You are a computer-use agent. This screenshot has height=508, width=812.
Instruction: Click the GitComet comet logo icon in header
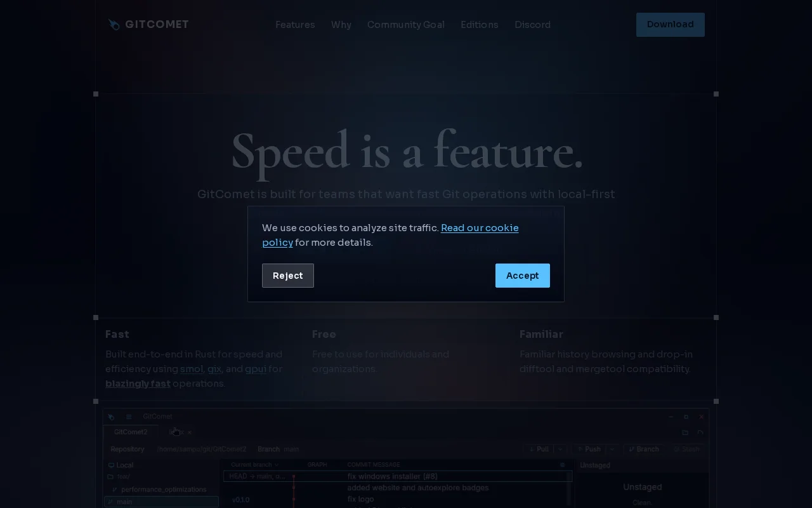pyautogui.click(x=114, y=25)
